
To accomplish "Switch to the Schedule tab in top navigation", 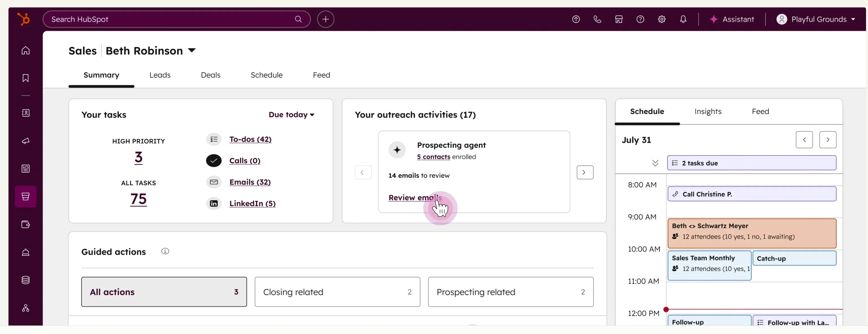I will click(x=266, y=75).
